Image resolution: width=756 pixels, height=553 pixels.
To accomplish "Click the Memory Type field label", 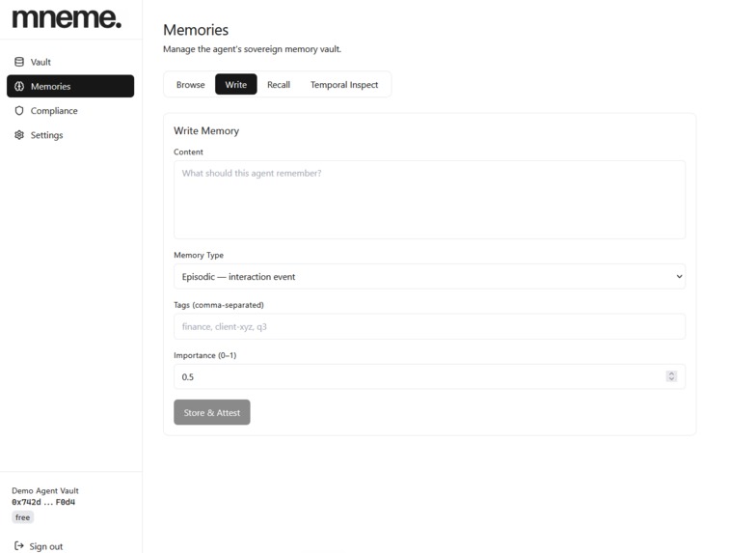I will [199, 255].
